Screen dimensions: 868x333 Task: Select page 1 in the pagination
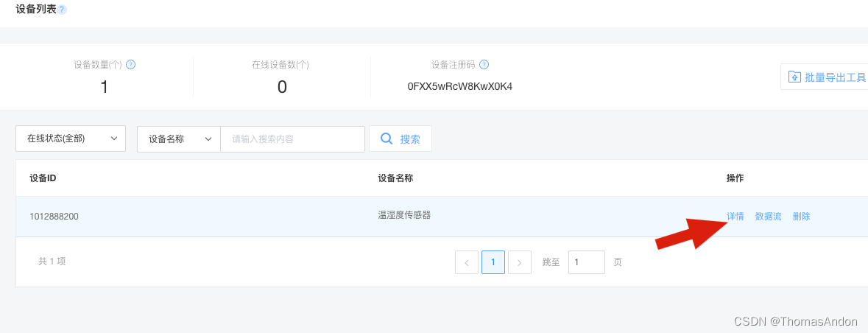(493, 262)
